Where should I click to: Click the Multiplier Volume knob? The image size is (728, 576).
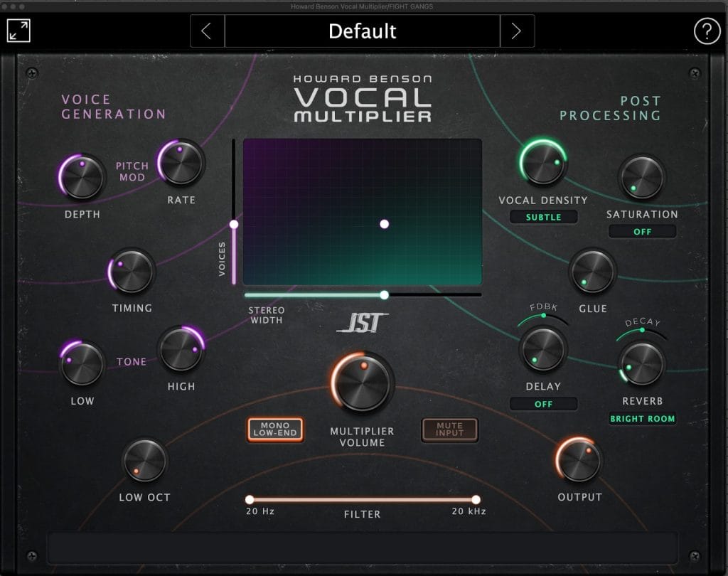point(363,381)
